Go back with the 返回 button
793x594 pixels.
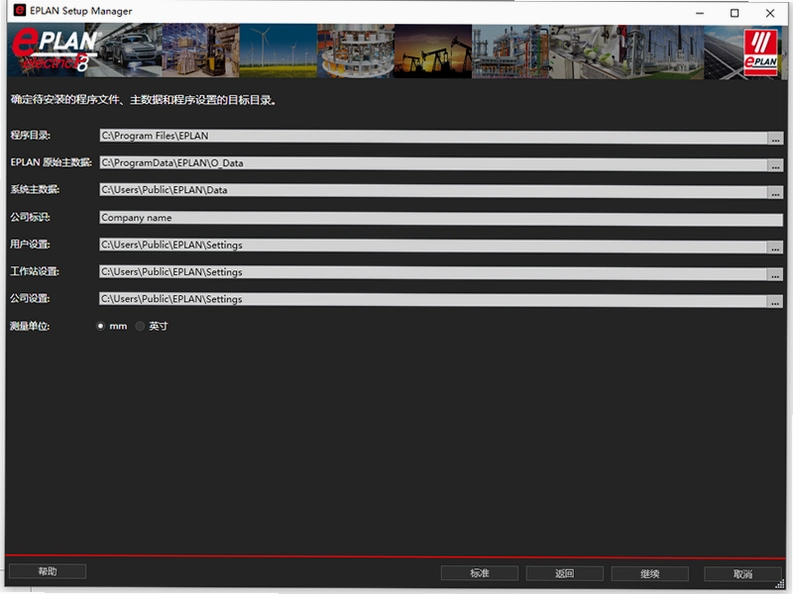564,573
